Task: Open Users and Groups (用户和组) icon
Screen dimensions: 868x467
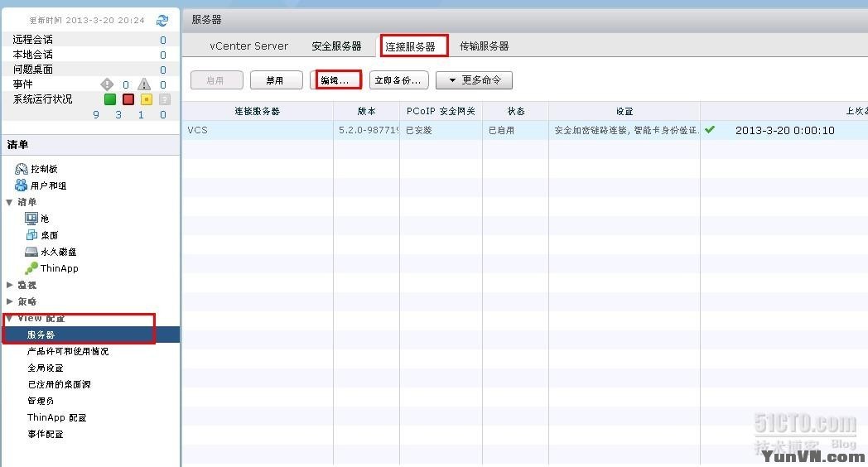Action: tap(21, 185)
